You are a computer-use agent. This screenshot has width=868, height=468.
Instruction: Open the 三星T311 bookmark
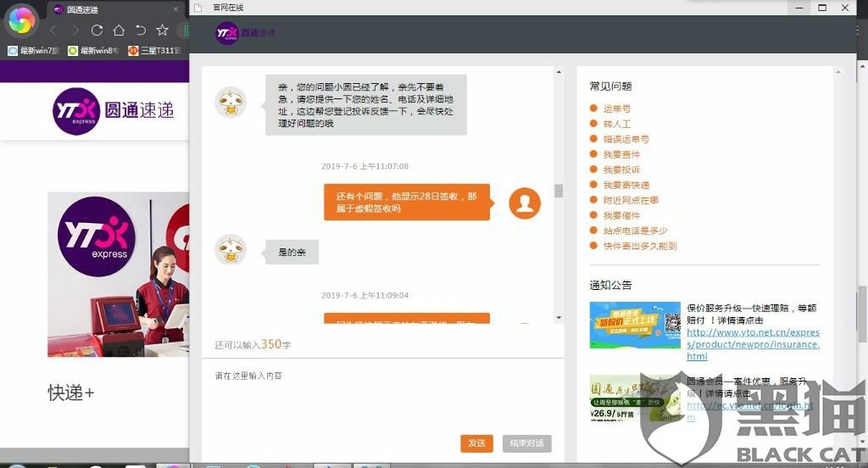(x=154, y=50)
